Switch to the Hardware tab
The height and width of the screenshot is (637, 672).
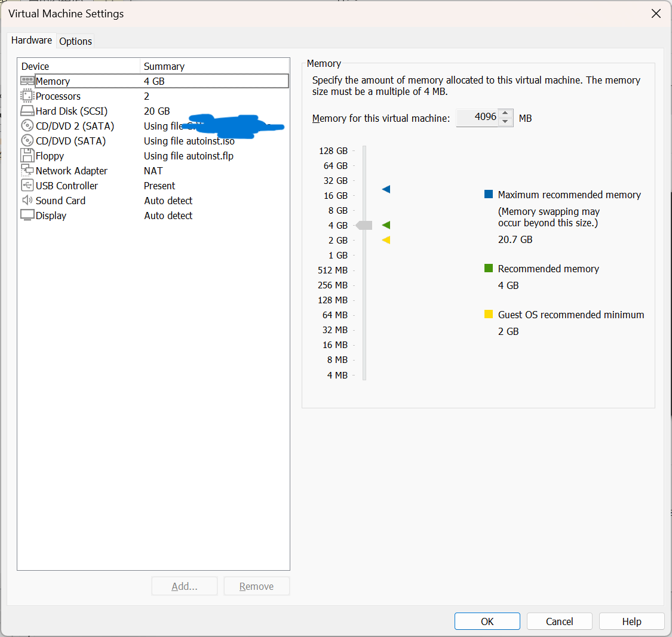click(31, 40)
